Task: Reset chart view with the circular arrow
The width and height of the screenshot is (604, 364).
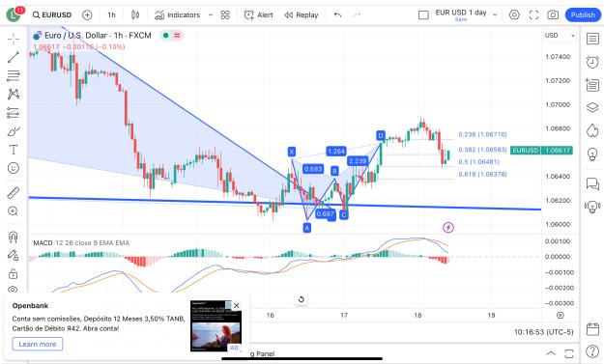Action: (x=302, y=299)
